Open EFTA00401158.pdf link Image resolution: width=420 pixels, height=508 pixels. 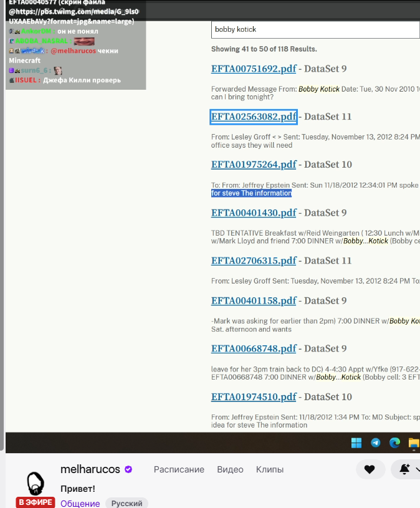pyautogui.click(x=254, y=300)
